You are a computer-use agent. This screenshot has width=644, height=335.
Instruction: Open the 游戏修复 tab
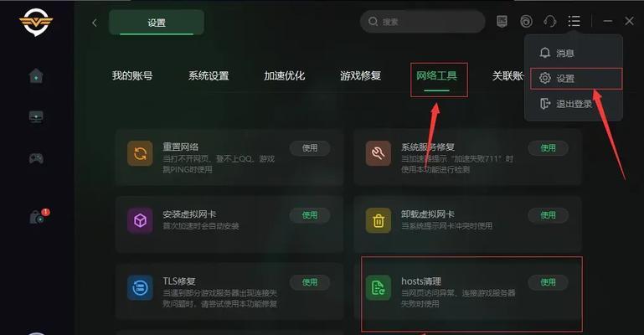click(x=361, y=76)
